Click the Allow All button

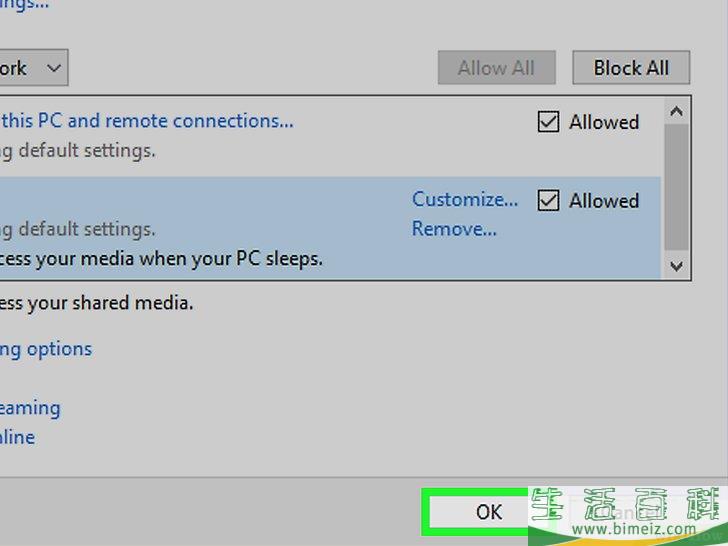[496, 68]
